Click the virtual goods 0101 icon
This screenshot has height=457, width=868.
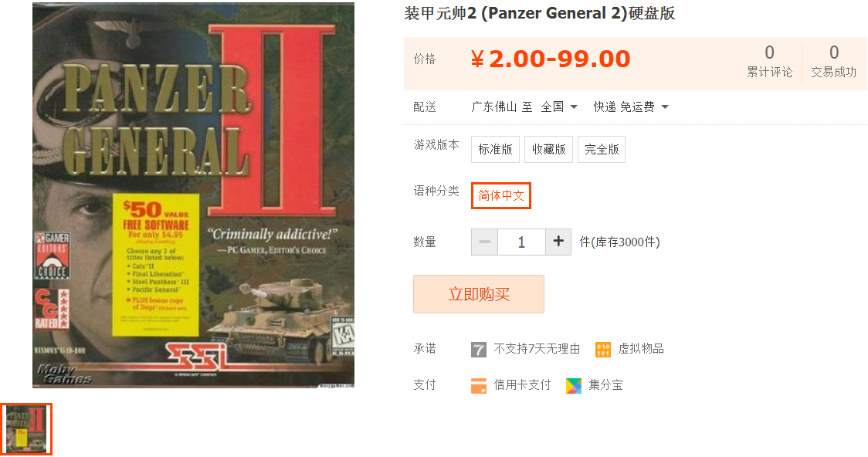(603, 350)
